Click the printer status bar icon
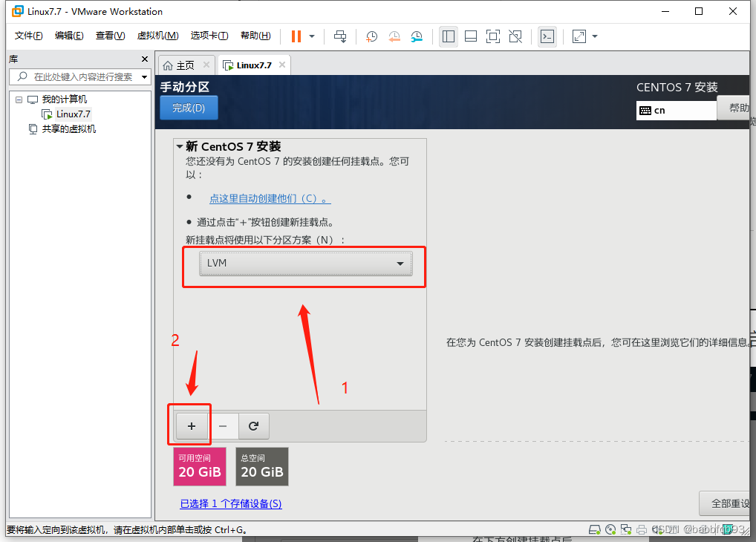The width and height of the screenshot is (756, 542). pyautogui.click(x=642, y=529)
